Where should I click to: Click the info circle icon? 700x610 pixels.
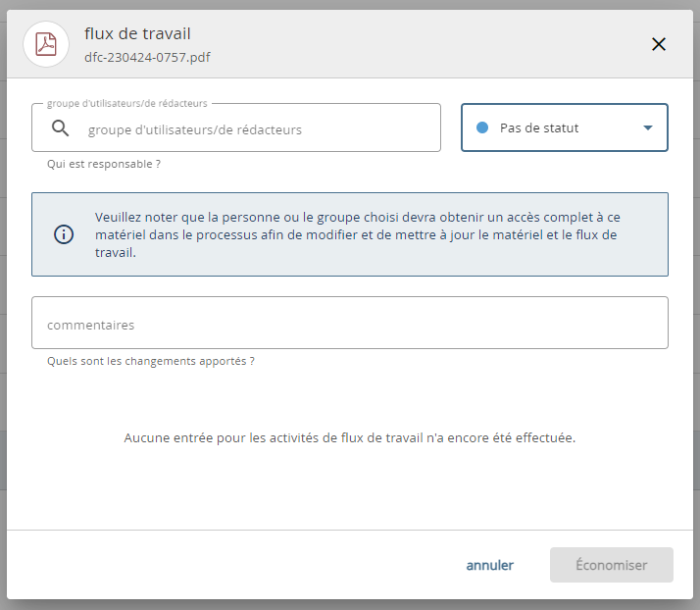tap(64, 234)
